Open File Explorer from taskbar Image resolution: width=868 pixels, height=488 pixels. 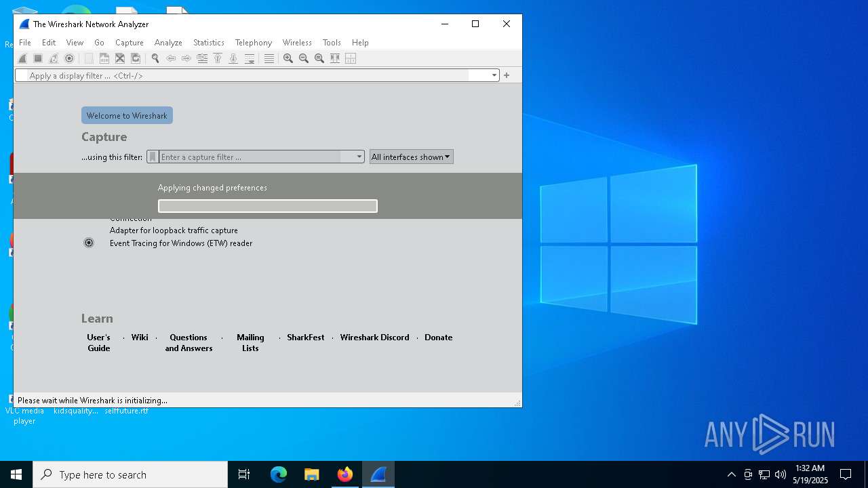pyautogui.click(x=312, y=474)
